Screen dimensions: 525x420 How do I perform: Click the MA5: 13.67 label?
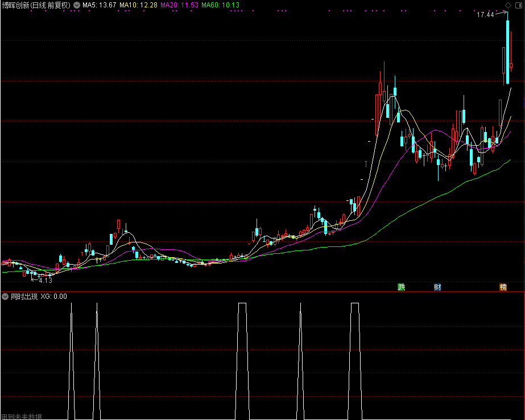(100, 5)
